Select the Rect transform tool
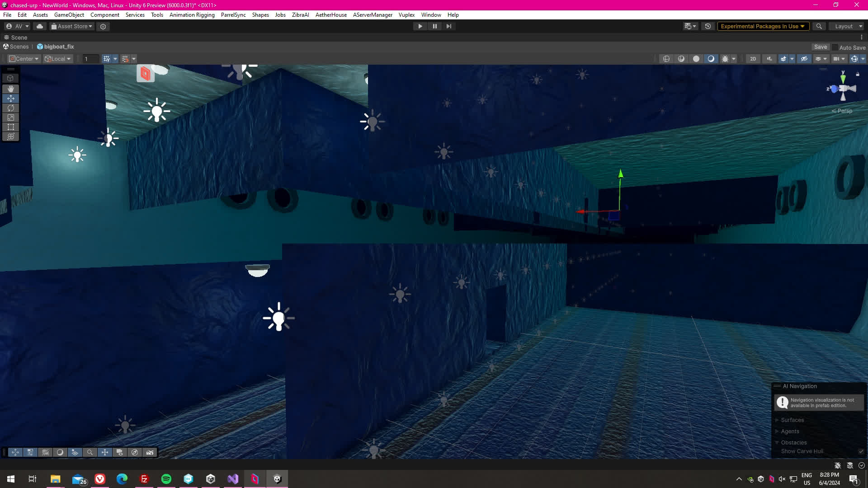 point(10,127)
